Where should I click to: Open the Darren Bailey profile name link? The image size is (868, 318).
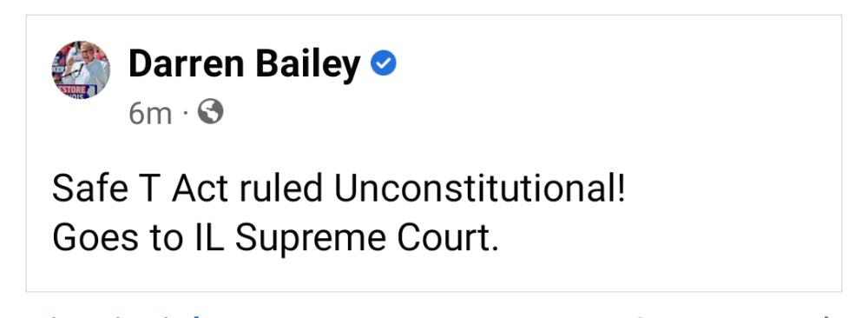tap(244, 63)
